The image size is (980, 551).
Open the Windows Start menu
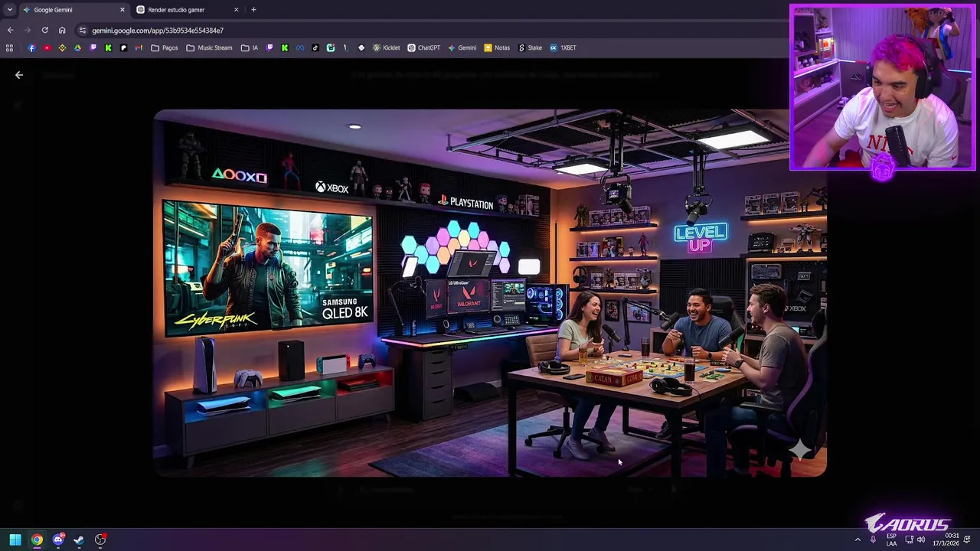pyautogui.click(x=15, y=540)
